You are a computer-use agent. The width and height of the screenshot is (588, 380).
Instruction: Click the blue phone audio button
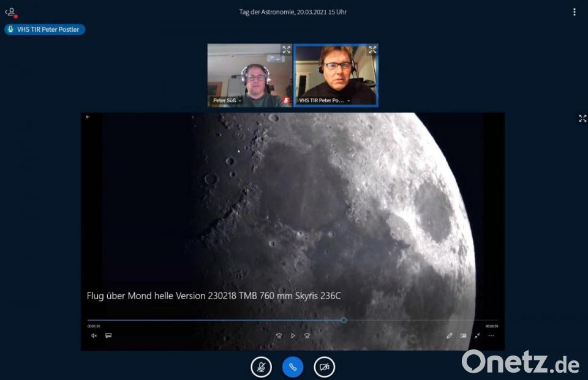pos(293,367)
